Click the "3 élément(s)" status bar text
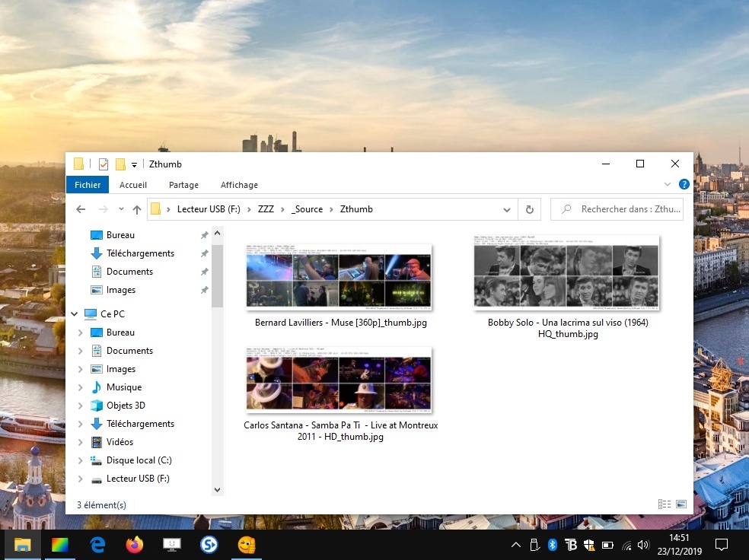 pyautogui.click(x=101, y=504)
